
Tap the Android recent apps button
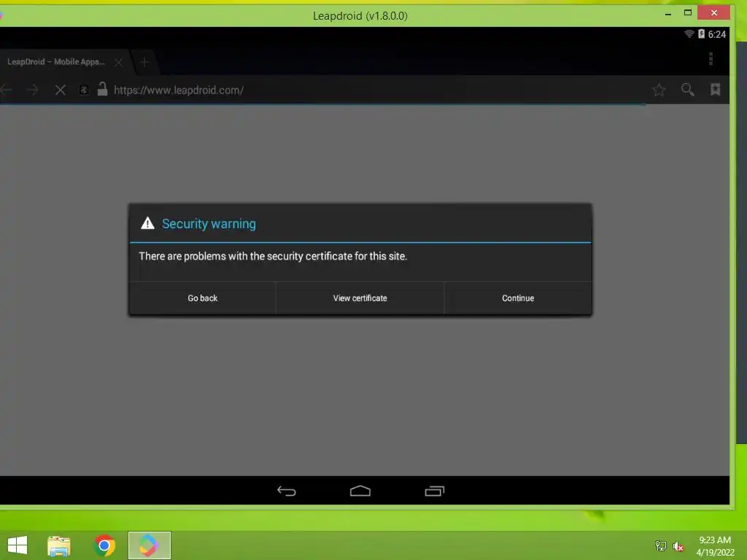435,491
